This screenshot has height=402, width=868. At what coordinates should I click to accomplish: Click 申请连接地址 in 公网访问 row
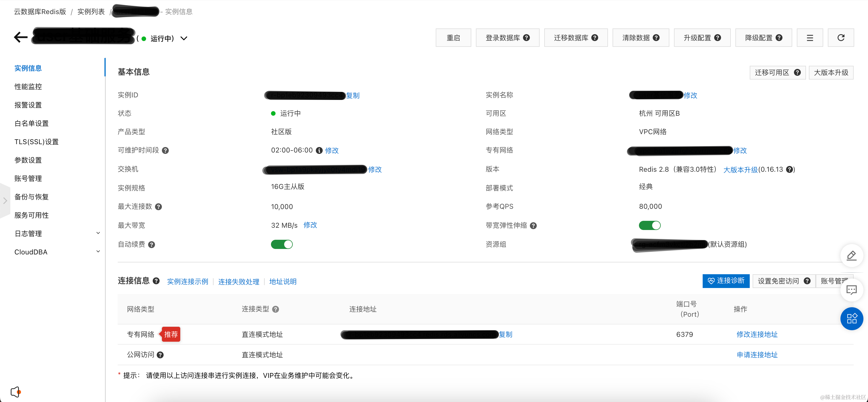click(757, 355)
